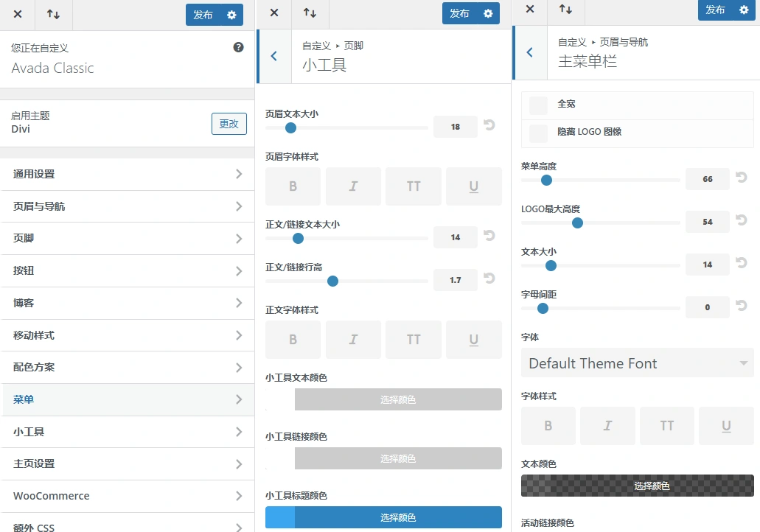Enable the 全宽 checkbox
The height and width of the screenshot is (532, 760).
click(537, 104)
